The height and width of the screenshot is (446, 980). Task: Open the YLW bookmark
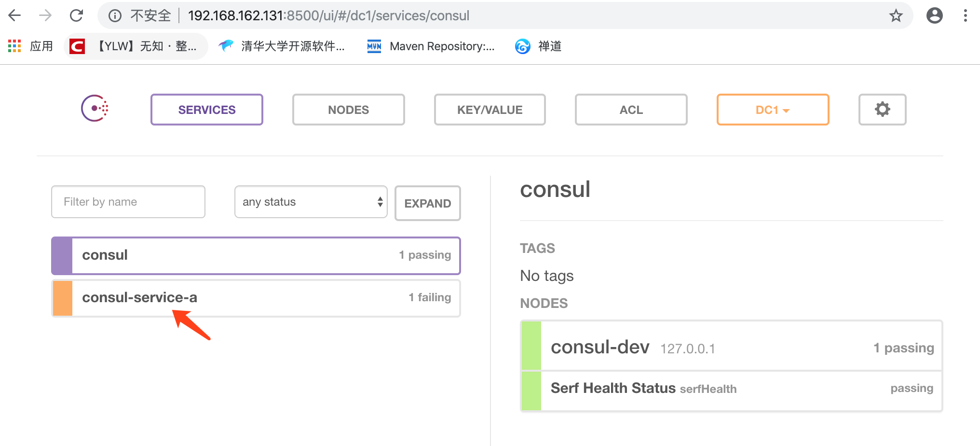pyautogui.click(x=136, y=46)
